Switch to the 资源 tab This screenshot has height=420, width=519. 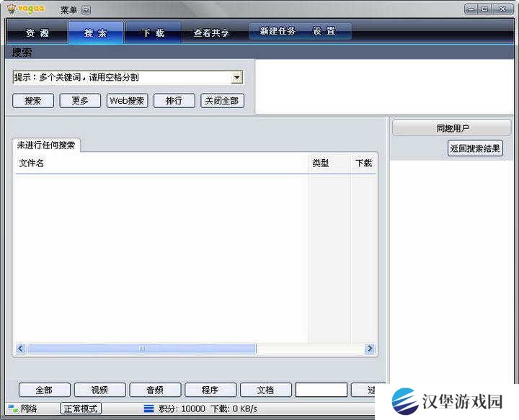click(37, 32)
